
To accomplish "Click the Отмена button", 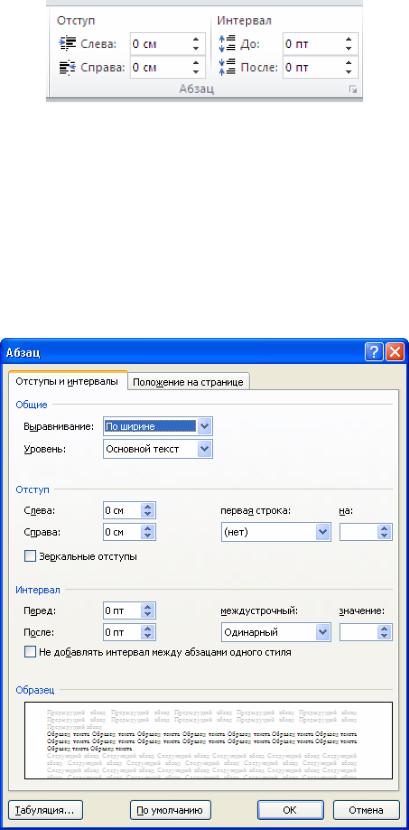I will [x=366, y=810].
